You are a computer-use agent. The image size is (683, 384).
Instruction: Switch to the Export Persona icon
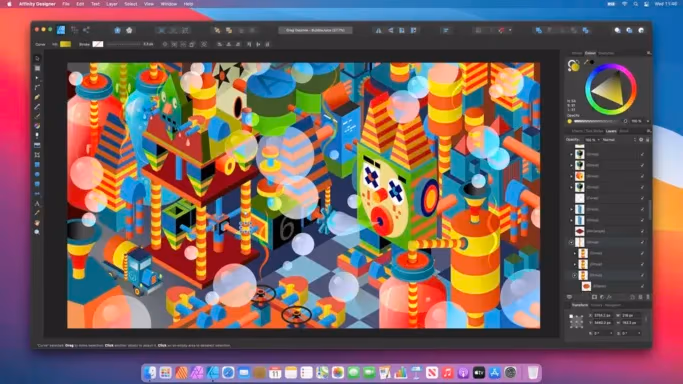[x=86, y=30]
